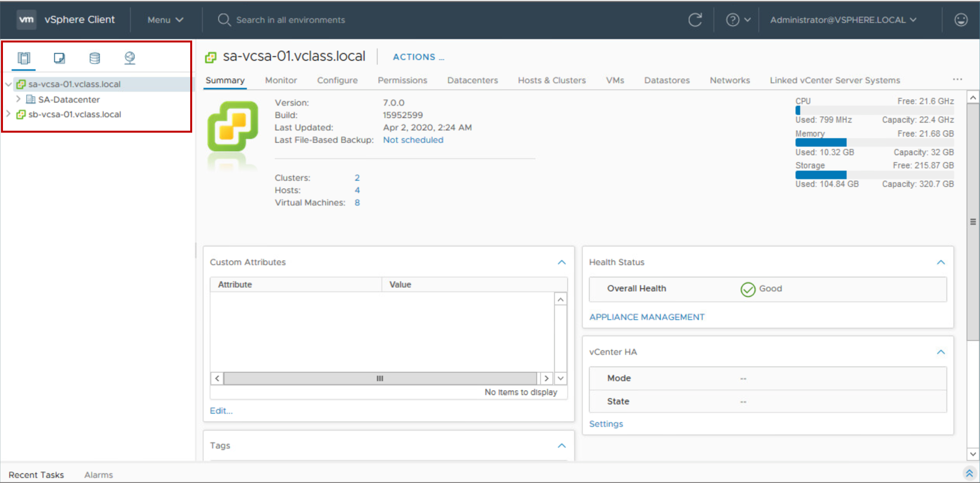Click the sb-vcsa-01 vCenter tree icon
The image size is (980, 483).
[21, 115]
